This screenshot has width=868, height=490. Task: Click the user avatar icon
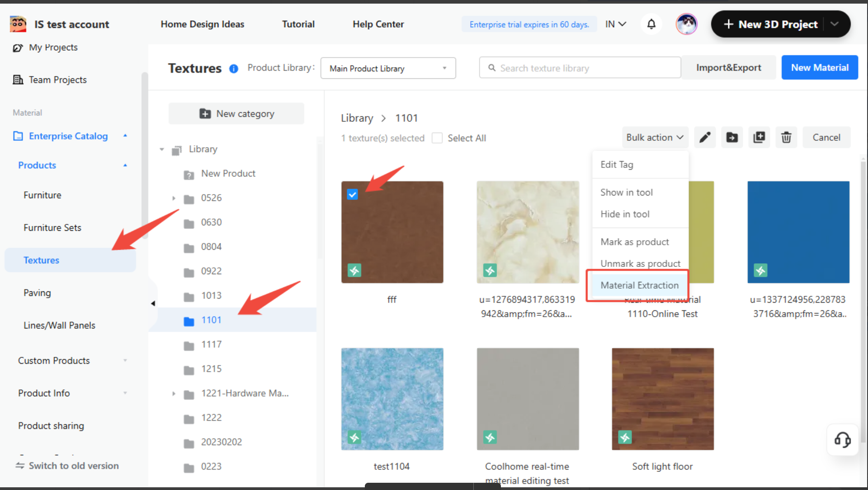click(x=686, y=24)
